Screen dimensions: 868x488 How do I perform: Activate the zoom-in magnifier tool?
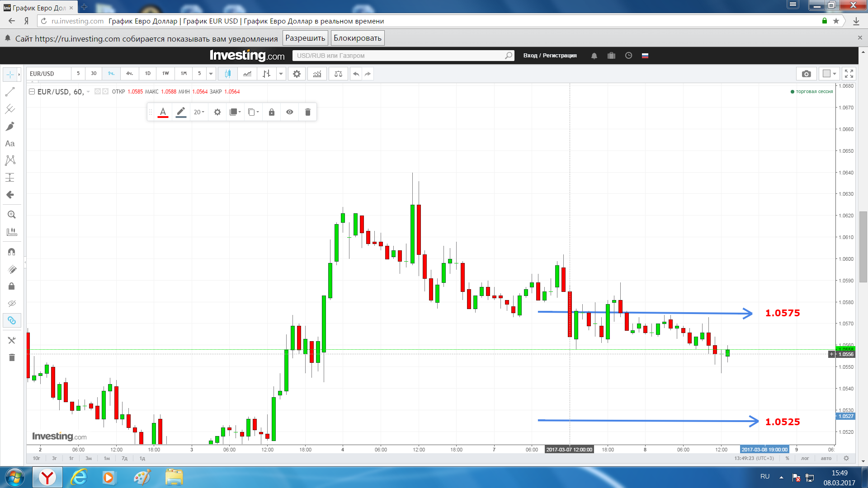(x=12, y=215)
